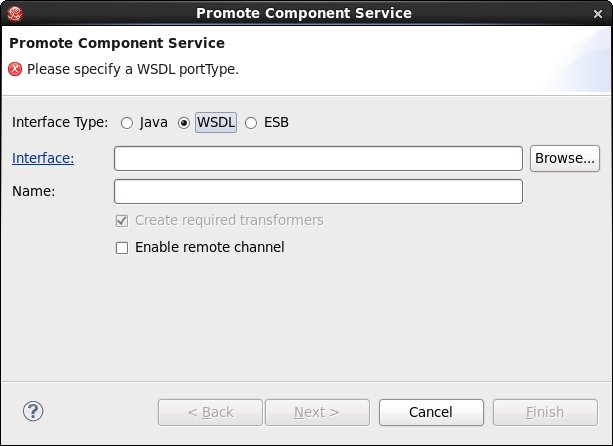This screenshot has height=446, width=613.
Task: Select the Java interface type radio button
Action: (x=127, y=123)
